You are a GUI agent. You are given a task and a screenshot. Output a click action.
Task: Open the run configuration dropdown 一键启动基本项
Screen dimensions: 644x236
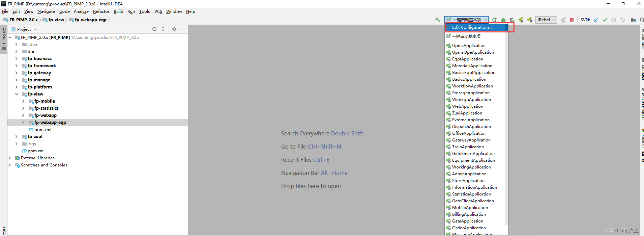(x=466, y=20)
